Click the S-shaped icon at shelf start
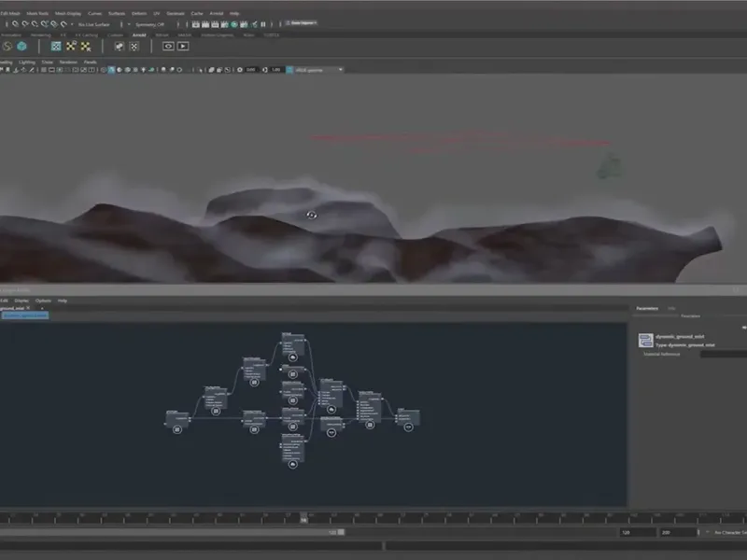Image resolution: width=747 pixels, height=560 pixels. click(7, 46)
